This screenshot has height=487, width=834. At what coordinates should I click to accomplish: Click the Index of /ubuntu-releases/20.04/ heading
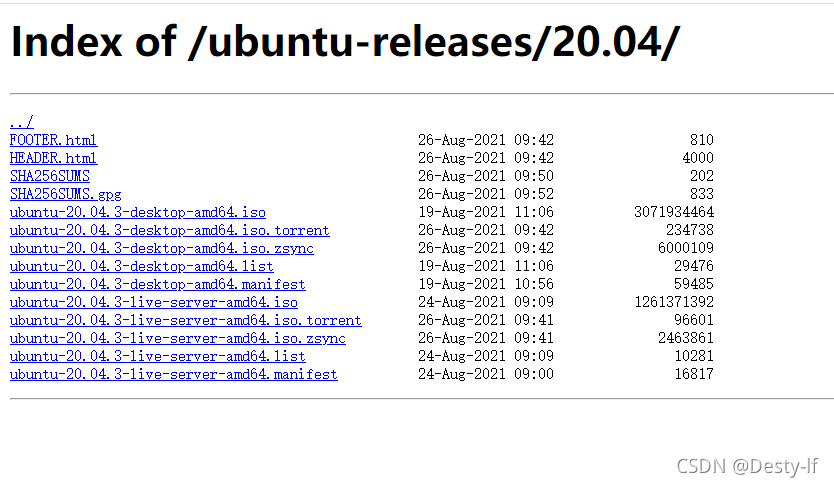click(x=345, y=41)
